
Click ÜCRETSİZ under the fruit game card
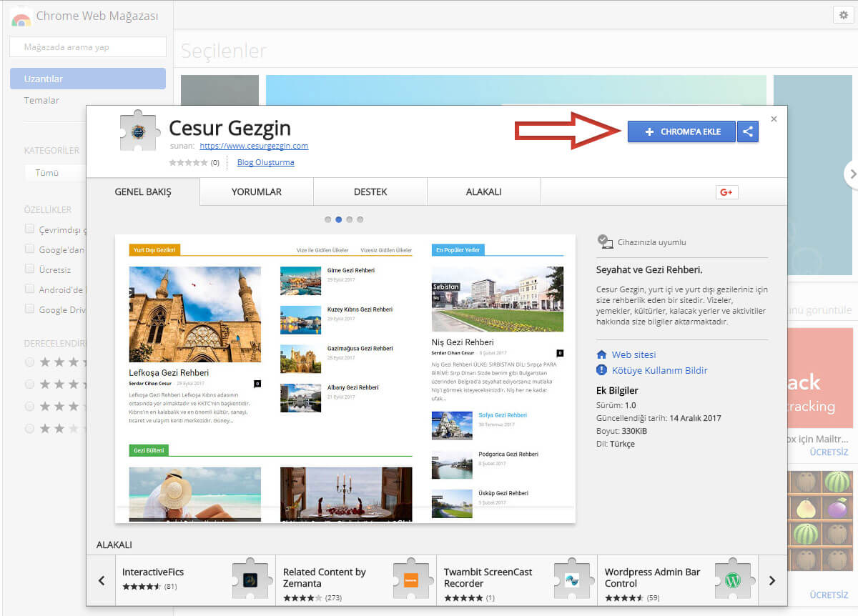[829, 595]
